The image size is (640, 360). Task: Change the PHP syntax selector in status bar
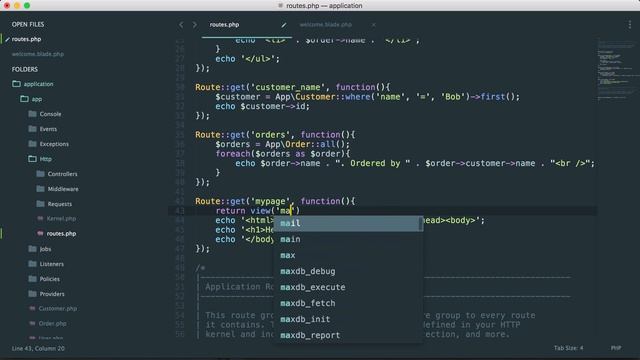(616, 348)
